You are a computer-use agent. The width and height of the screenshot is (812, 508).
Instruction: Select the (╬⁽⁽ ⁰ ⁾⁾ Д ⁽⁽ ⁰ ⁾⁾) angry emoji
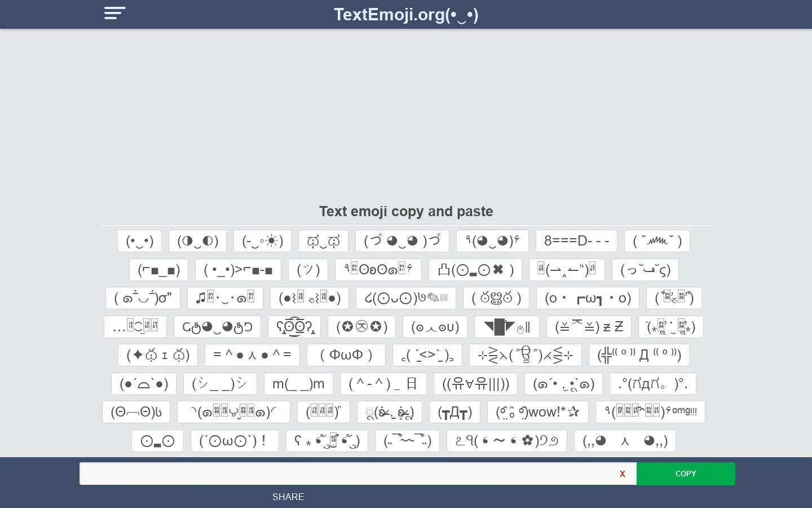(x=639, y=355)
